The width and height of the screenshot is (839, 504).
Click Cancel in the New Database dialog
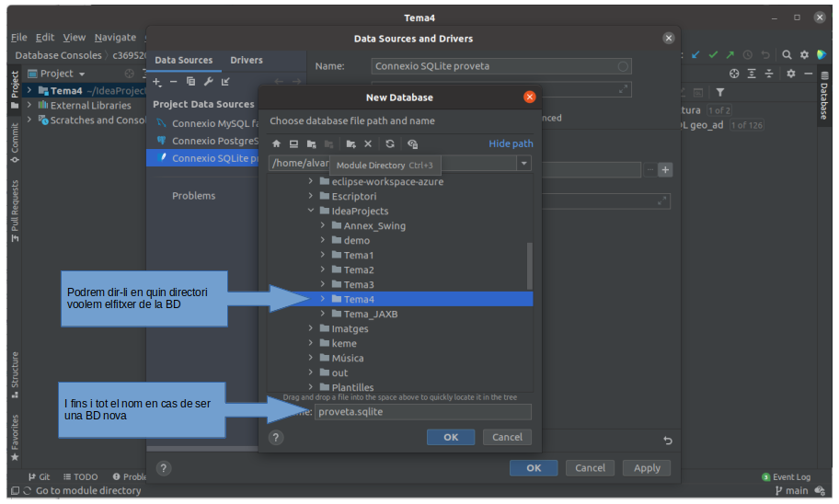click(507, 437)
